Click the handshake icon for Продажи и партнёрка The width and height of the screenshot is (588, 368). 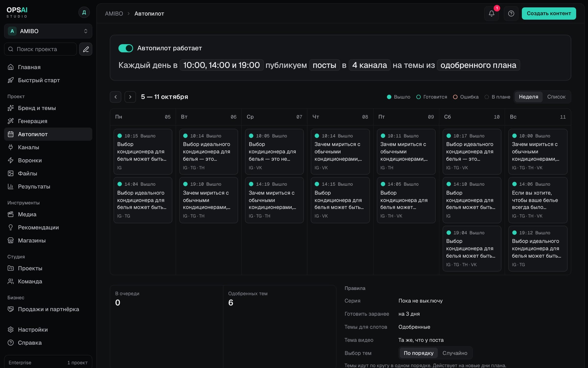[11, 309]
